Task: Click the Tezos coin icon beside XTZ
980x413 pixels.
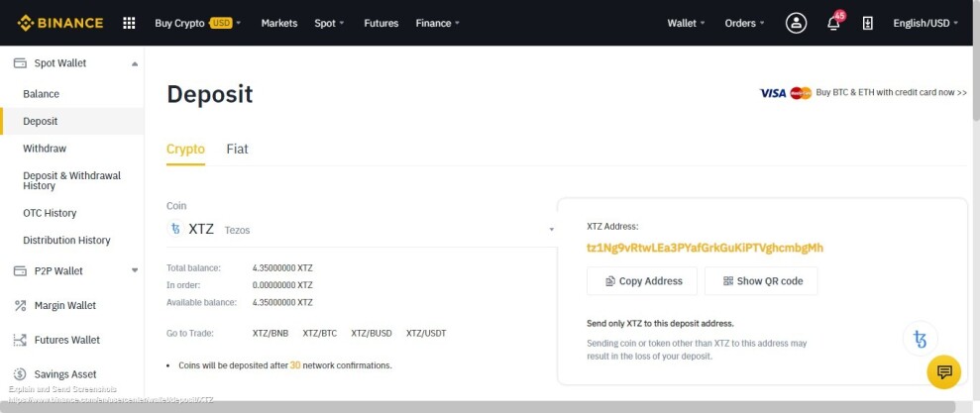Action: pos(175,230)
